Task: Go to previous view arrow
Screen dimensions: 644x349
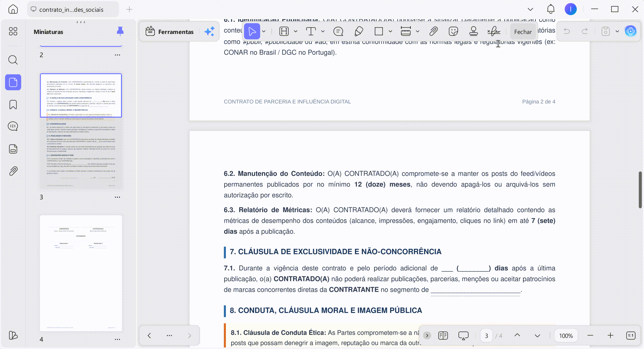Action: pyautogui.click(x=149, y=336)
